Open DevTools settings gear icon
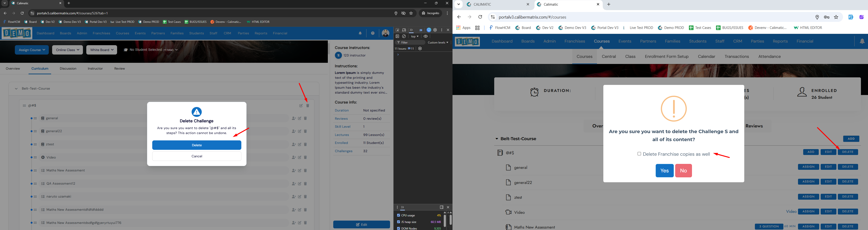The image size is (868, 230). [435, 30]
